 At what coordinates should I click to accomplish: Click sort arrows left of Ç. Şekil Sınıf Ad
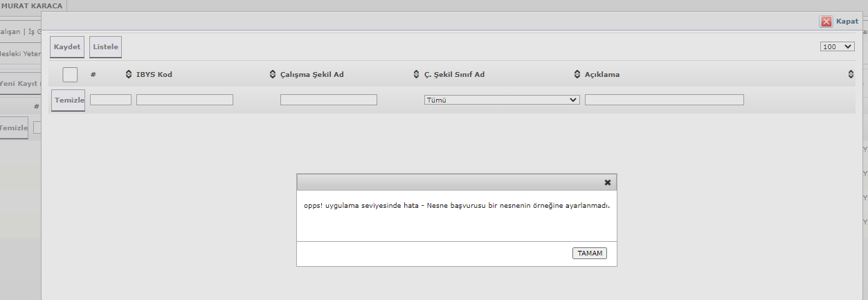coord(416,74)
